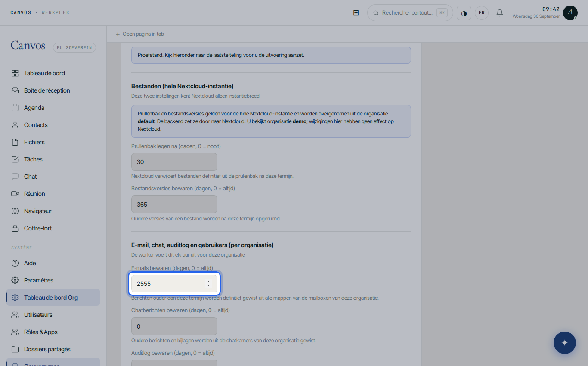Open the apps grid icon in header
The width and height of the screenshot is (588, 366).
[x=356, y=13]
